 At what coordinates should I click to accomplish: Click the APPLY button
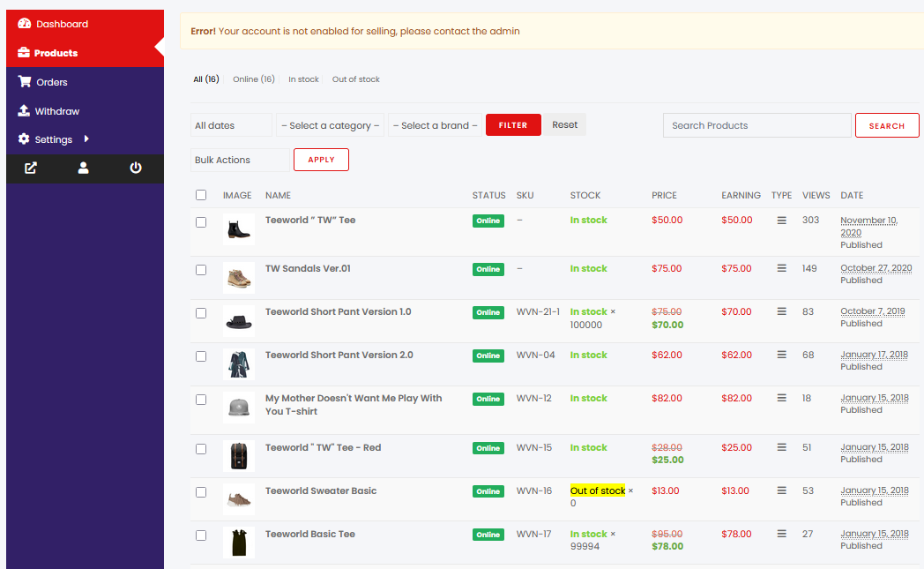(x=321, y=160)
